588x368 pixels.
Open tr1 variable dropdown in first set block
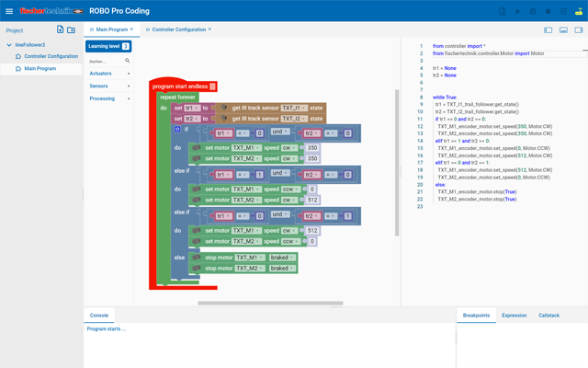[192, 109]
